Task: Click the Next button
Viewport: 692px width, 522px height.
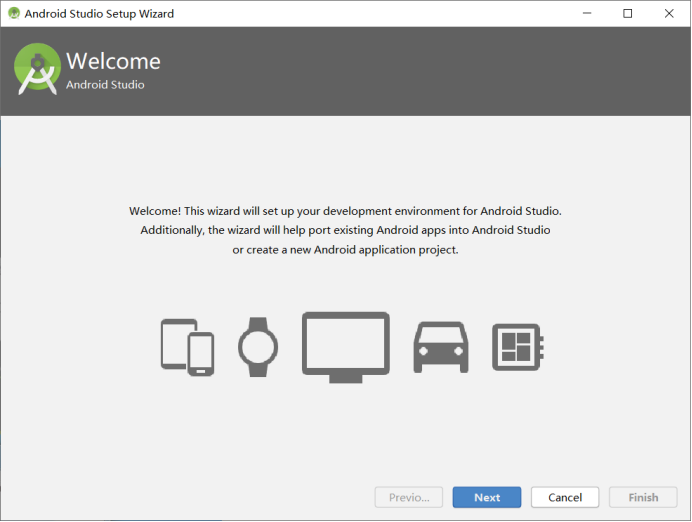Action: (487, 497)
